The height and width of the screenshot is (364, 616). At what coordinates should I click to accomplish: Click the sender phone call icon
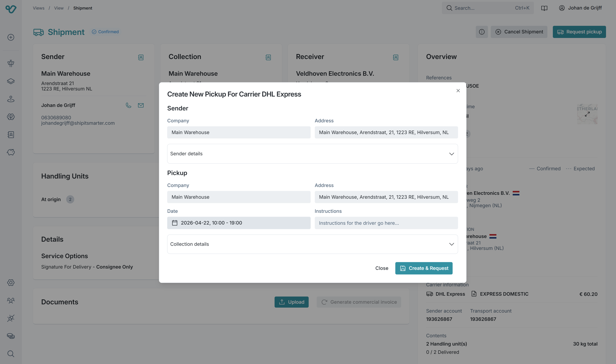[128, 105]
